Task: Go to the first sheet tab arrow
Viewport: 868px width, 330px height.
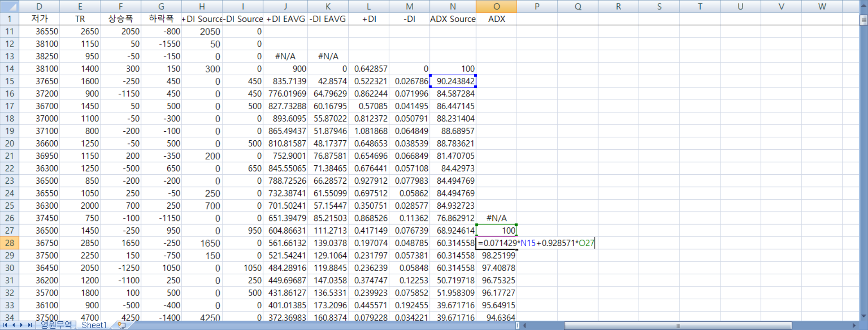Action: pyautogui.click(x=5, y=325)
